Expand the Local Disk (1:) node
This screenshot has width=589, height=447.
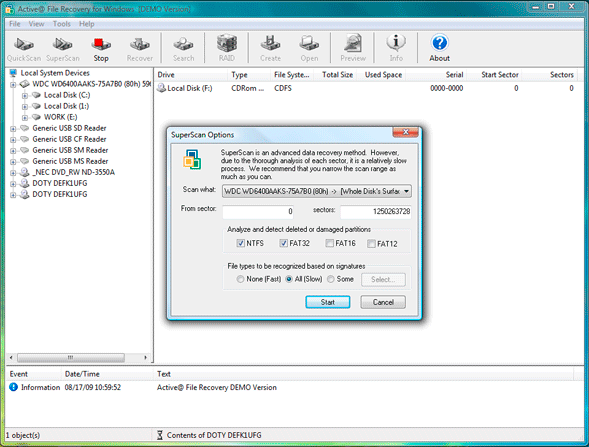coord(25,107)
